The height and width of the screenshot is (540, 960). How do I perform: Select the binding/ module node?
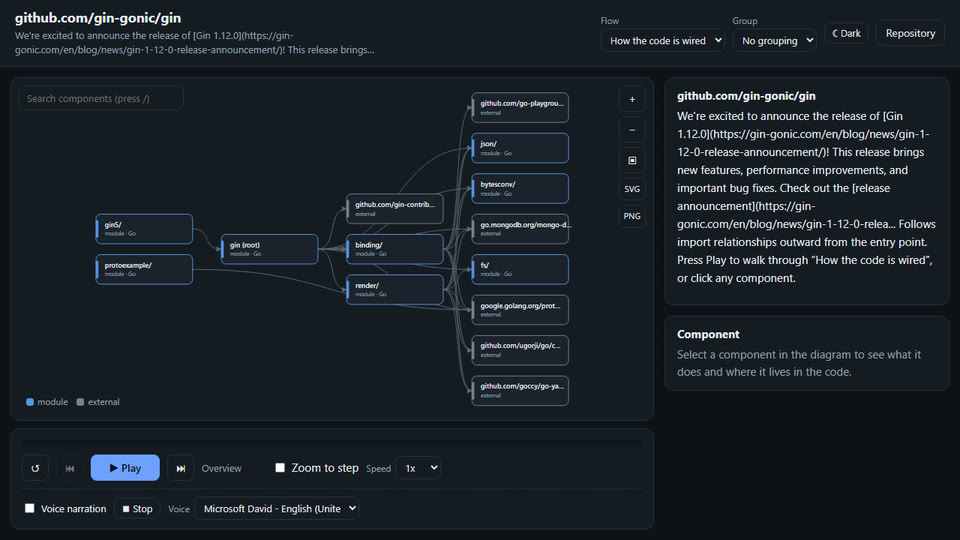click(x=395, y=249)
